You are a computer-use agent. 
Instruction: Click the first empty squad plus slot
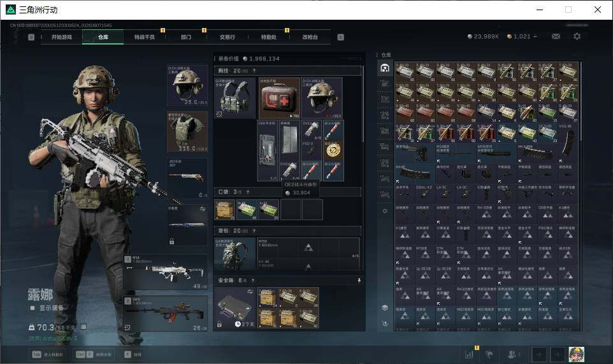539,354
